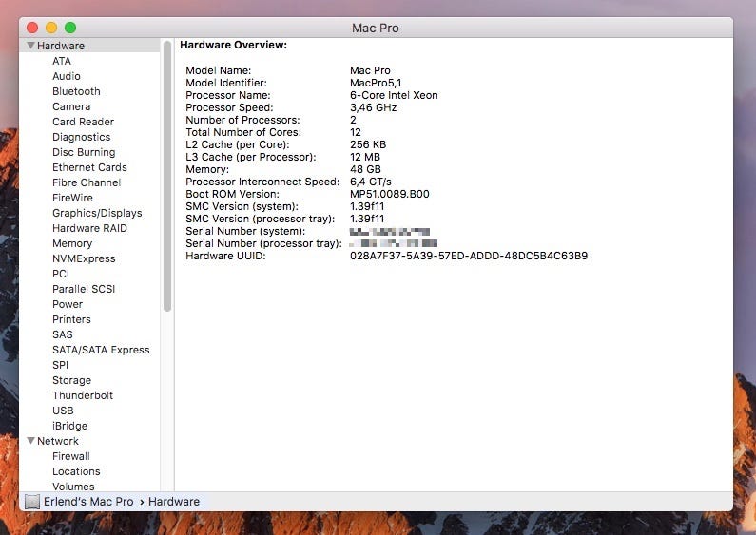Open the Memory hardware section
Viewport: 756px width, 535px height.
pyautogui.click(x=72, y=243)
